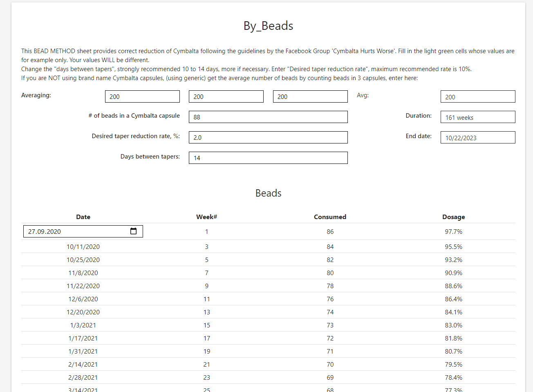
Task: Open the 2/28/2021 taper date
Action: pyautogui.click(x=83, y=377)
